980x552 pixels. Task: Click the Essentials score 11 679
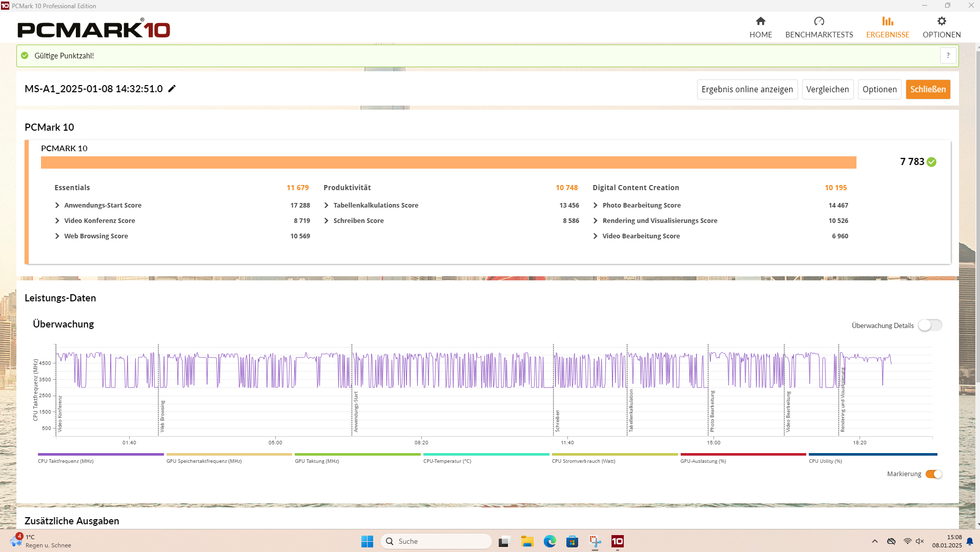[x=298, y=188]
